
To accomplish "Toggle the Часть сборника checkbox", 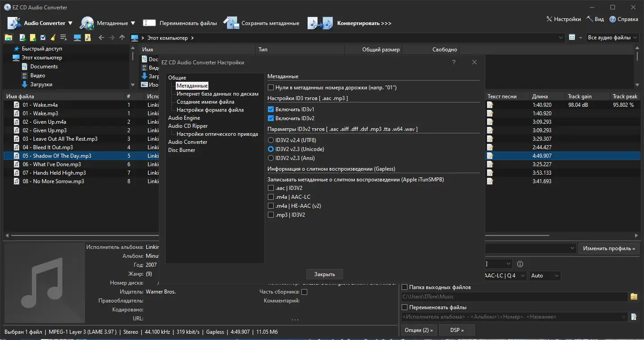I will pyautogui.click(x=304, y=292).
